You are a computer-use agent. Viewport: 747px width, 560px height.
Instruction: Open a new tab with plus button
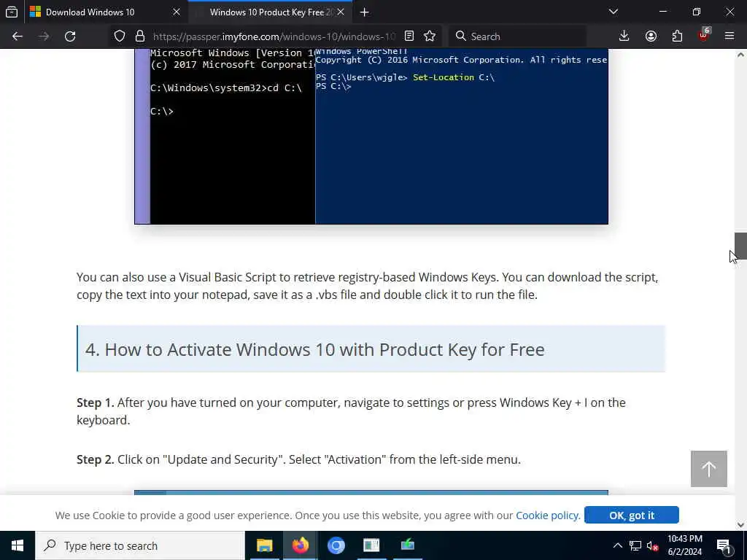(365, 12)
